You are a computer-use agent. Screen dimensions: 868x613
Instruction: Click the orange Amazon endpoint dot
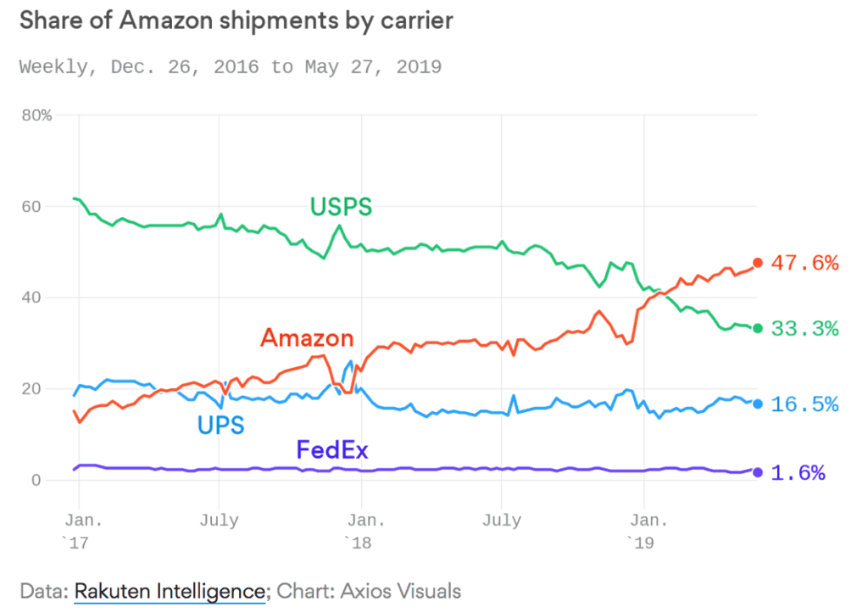pyautogui.click(x=758, y=263)
